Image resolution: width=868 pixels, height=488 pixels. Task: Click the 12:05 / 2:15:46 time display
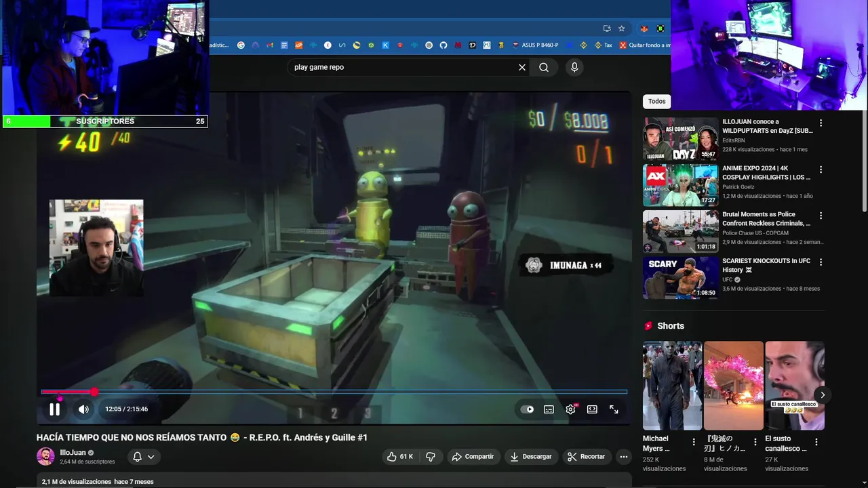[x=126, y=409]
